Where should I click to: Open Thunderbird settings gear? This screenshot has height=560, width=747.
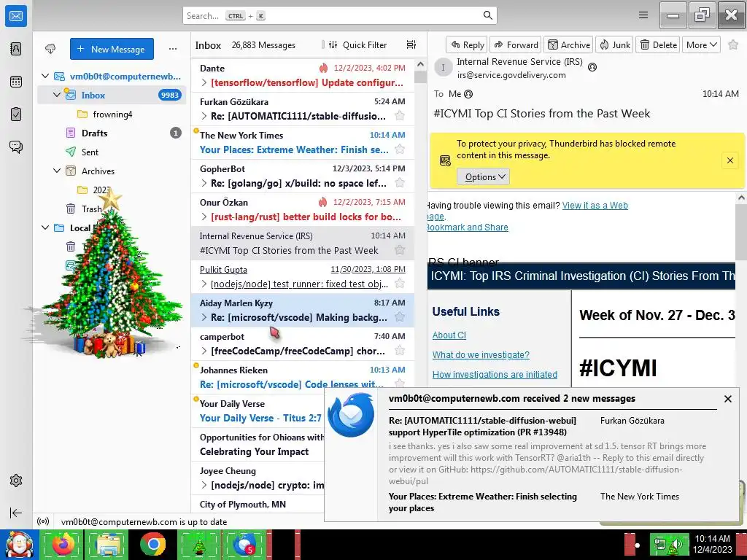pyautogui.click(x=16, y=481)
